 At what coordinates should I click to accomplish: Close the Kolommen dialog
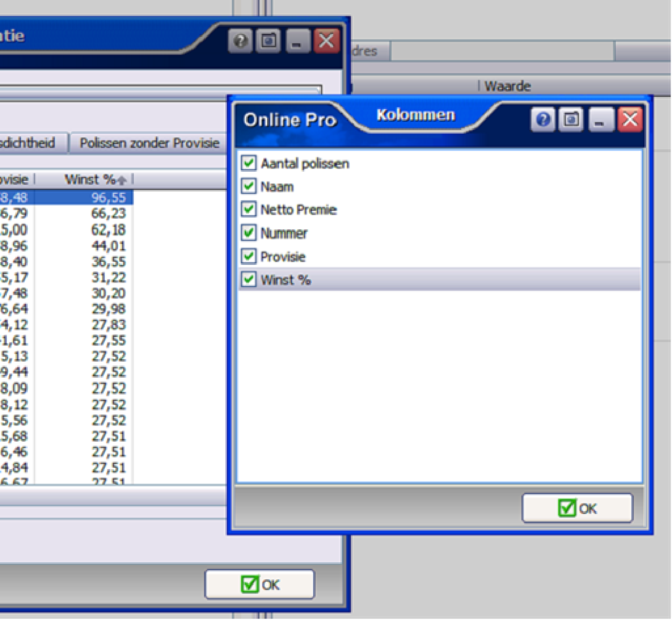(630, 119)
